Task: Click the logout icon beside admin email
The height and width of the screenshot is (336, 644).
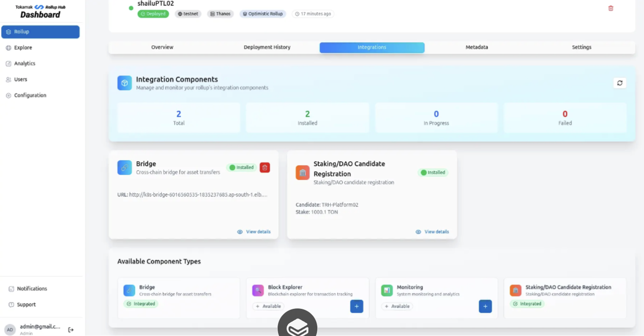Action: pyautogui.click(x=71, y=330)
